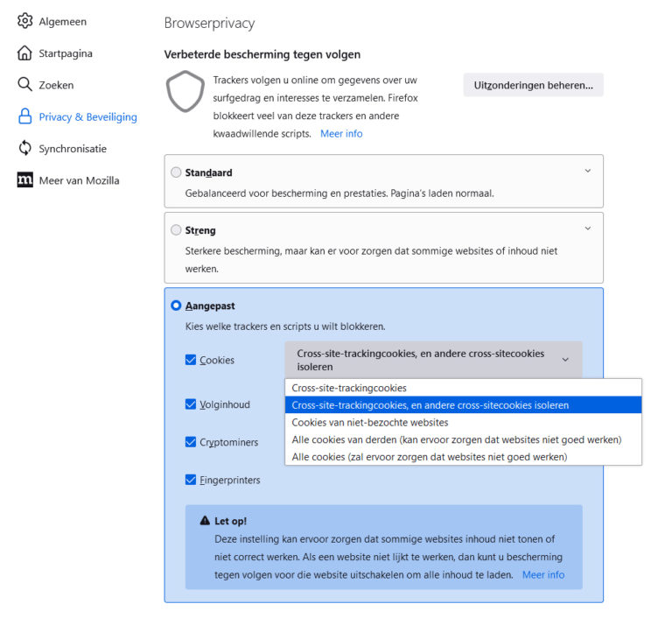The width and height of the screenshot is (672, 618).
Task: Click the Zoeken magnifier icon
Action: (x=24, y=85)
